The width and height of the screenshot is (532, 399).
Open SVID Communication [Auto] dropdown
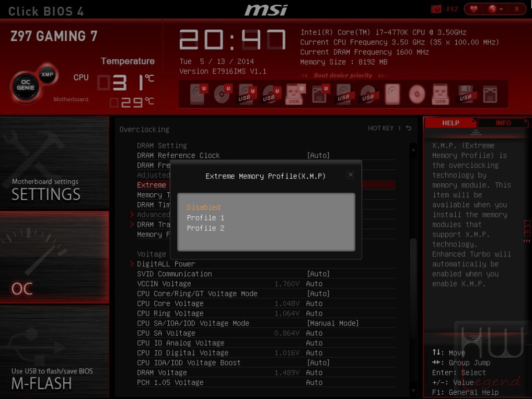(318, 274)
